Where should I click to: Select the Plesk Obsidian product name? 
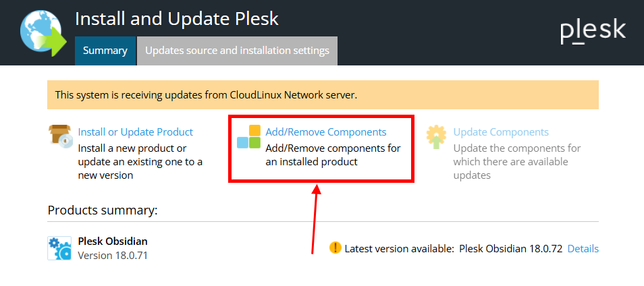coord(113,241)
